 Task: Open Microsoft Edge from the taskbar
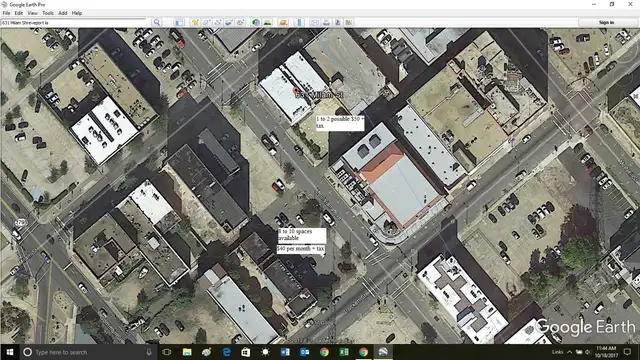(x=226, y=352)
